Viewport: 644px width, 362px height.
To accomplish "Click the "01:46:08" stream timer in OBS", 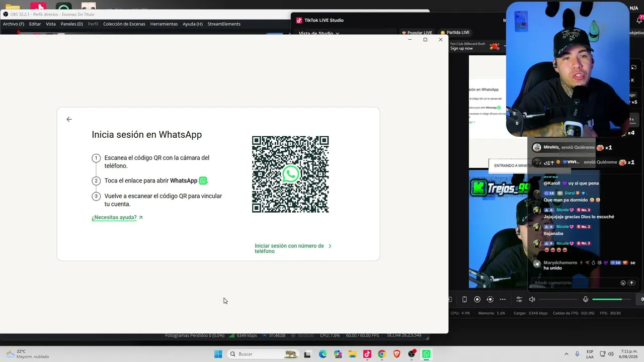I will coord(277,335).
